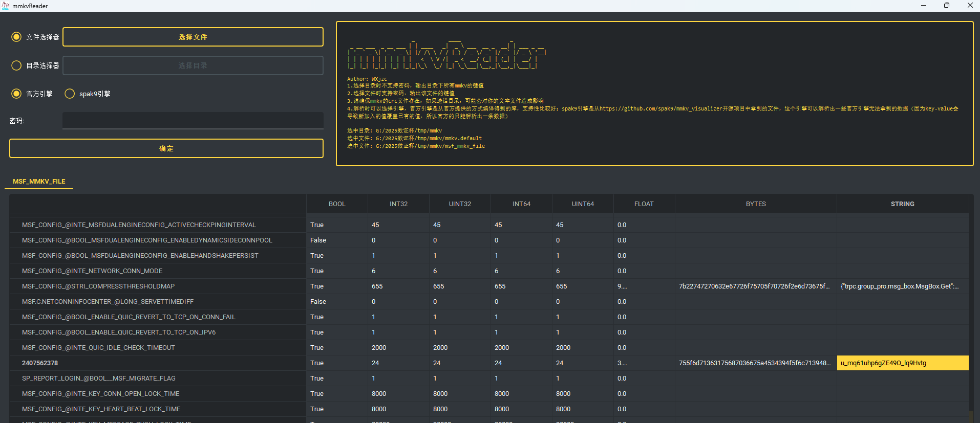Select the 2407562378 key row

tap(40, 363)
